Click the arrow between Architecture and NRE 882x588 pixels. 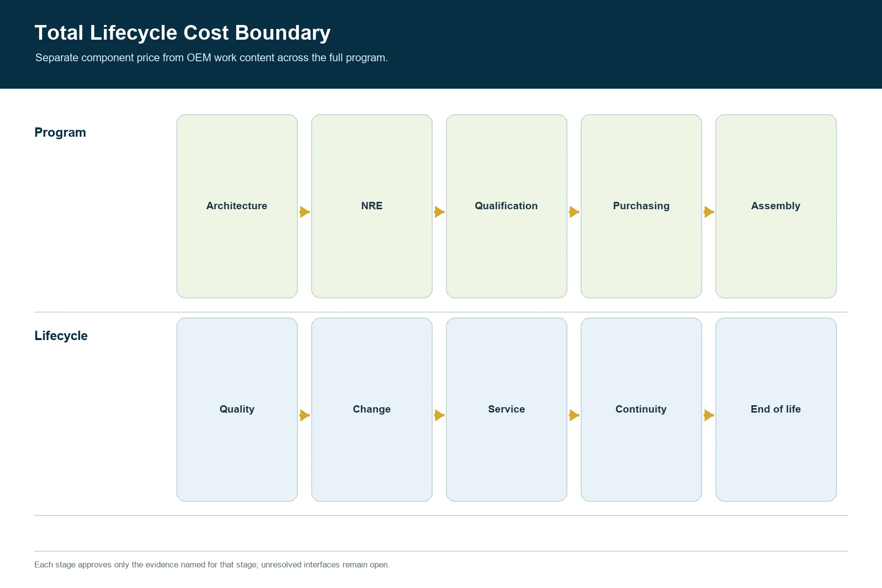[305, 212]
